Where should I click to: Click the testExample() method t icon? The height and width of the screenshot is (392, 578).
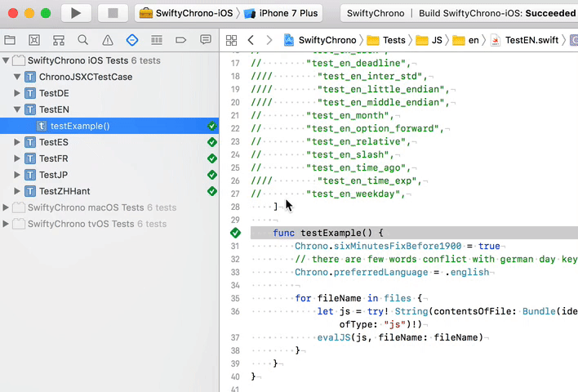42,126
